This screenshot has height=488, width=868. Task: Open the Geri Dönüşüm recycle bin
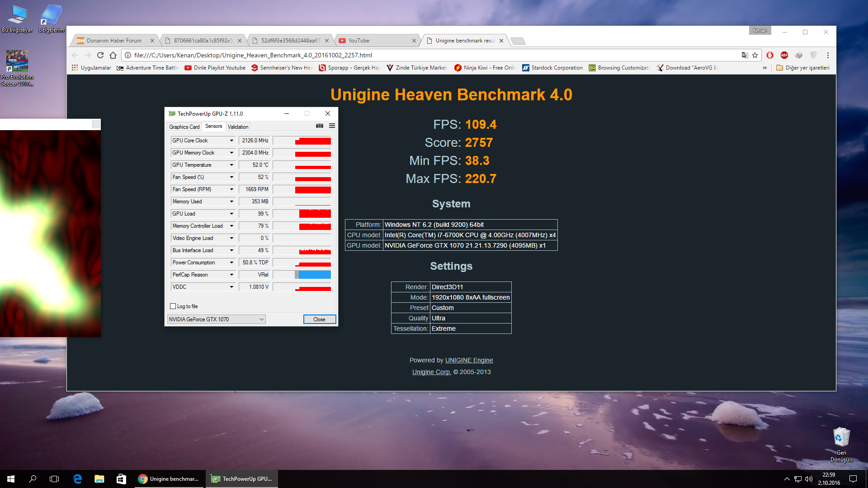click(841, 445)
